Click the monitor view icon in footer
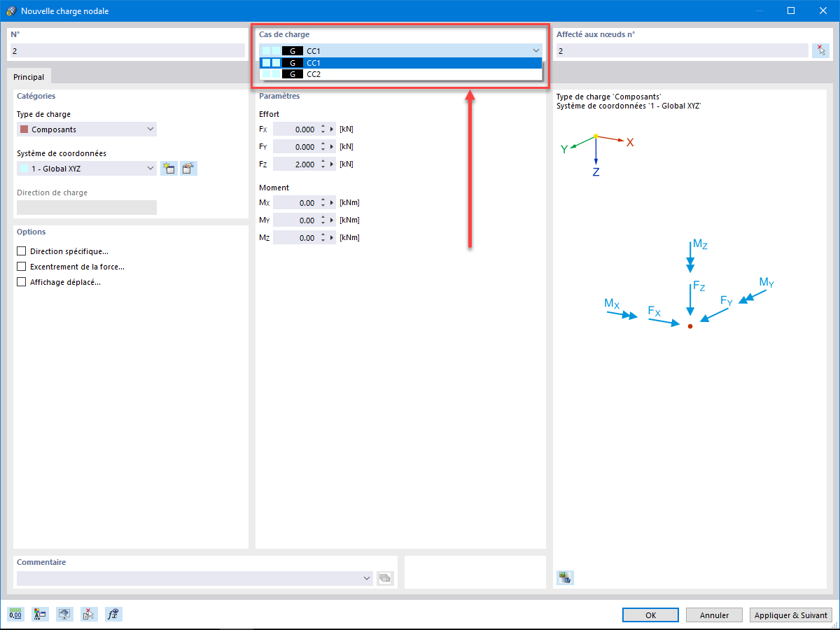840x630 pixels. click(64, 615)
